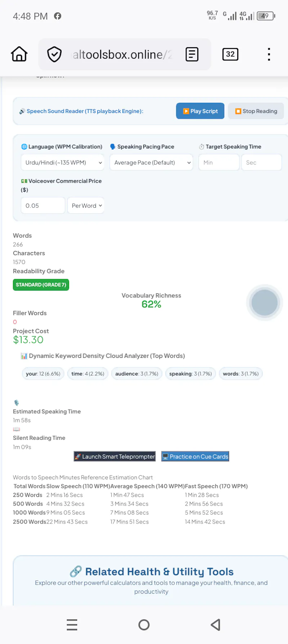Tap the globe icon next to Language
Viewport: 288px width, 644px height.
pos(24,146)
